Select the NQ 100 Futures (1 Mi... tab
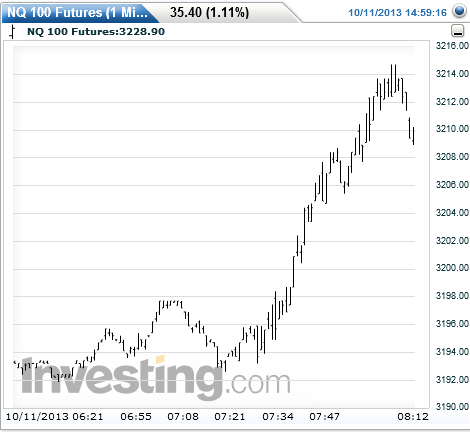 point(77,13)
